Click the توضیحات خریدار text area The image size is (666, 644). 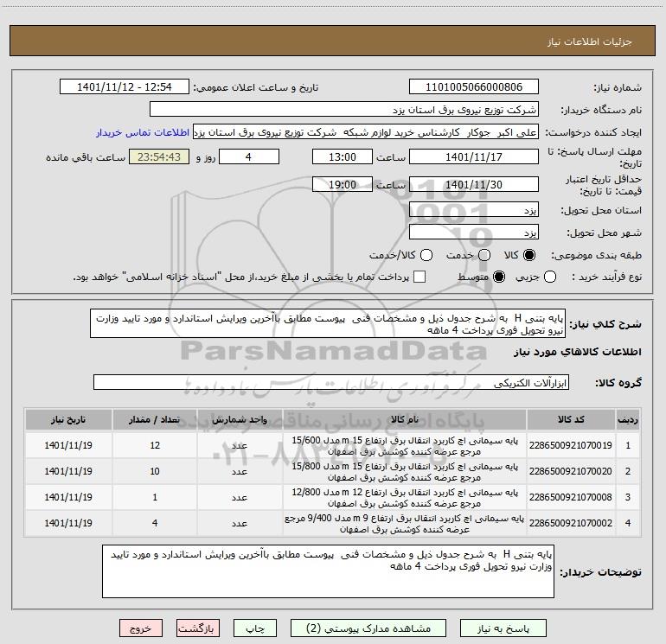pos(328,571)
